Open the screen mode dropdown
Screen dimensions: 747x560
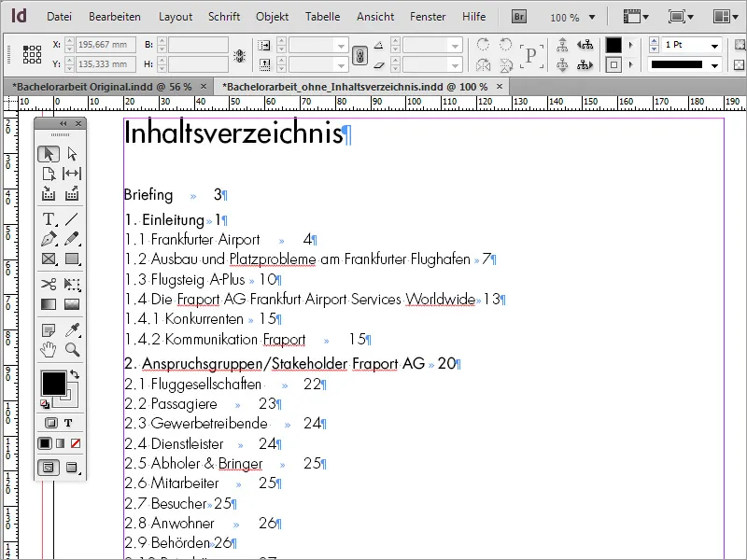click(x=681, y=17)
